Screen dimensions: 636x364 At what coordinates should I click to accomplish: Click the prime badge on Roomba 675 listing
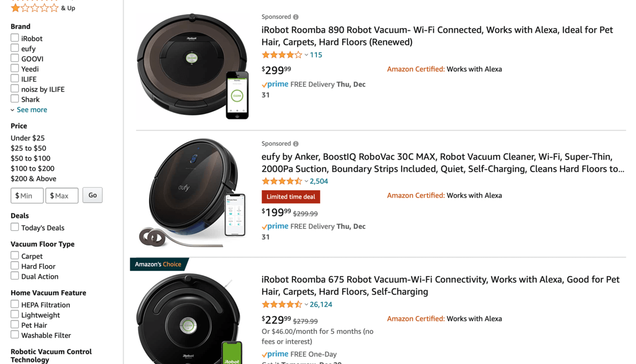click(275, 354)
